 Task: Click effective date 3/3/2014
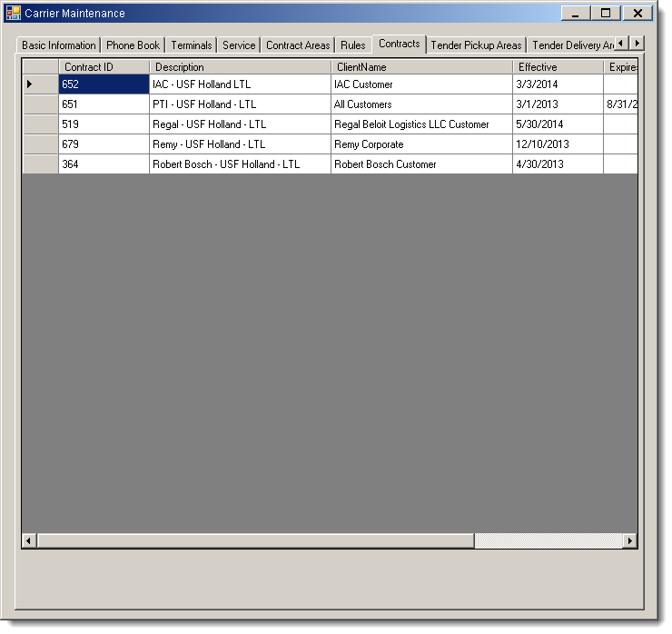point(558,84)
